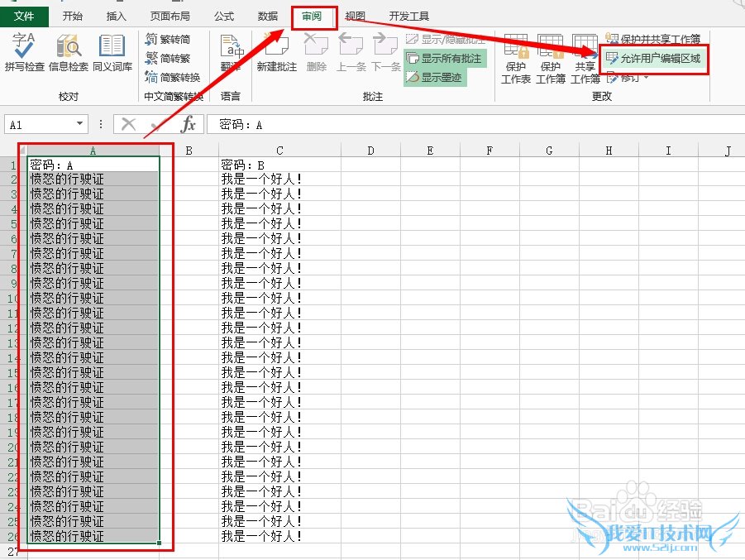Open the 审阅 ribbon tab

pos(312,17)
